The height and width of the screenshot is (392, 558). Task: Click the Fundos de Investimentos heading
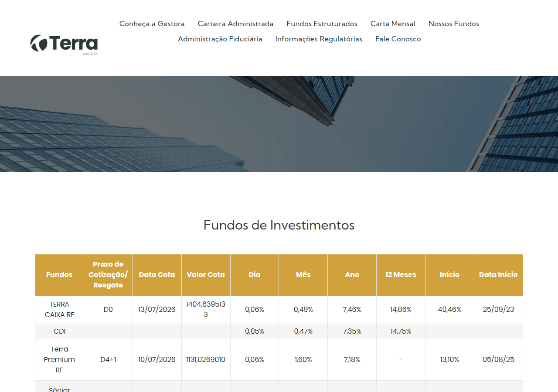279,225
